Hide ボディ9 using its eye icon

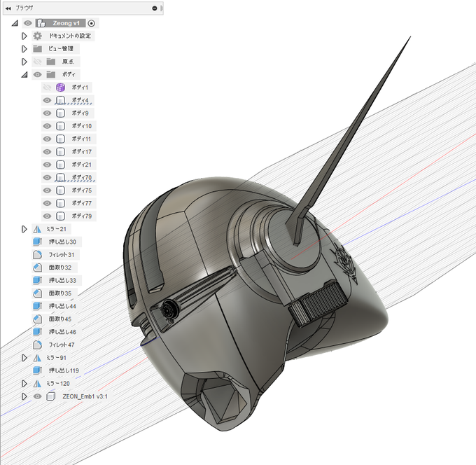pos(47,113)
